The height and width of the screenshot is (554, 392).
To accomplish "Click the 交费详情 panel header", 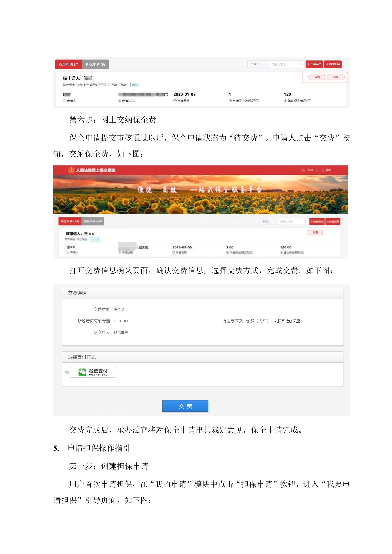I will 203,293.
